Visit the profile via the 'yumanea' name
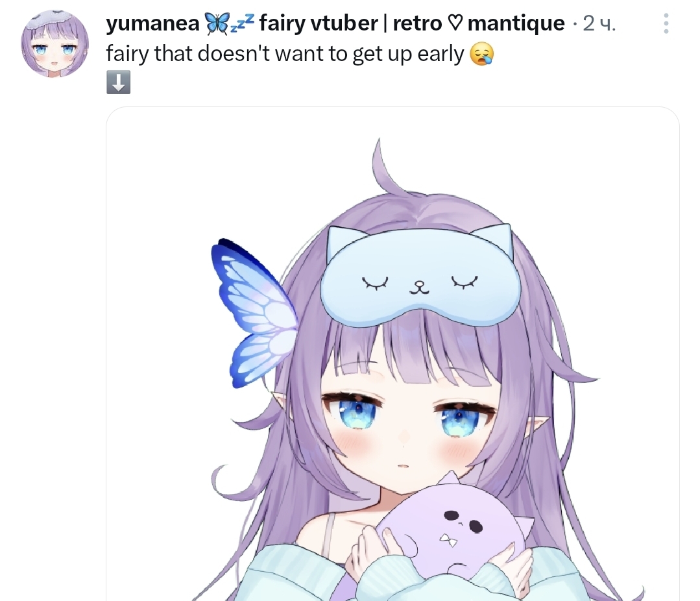700x601 pixels. click(x=152, y=23)
